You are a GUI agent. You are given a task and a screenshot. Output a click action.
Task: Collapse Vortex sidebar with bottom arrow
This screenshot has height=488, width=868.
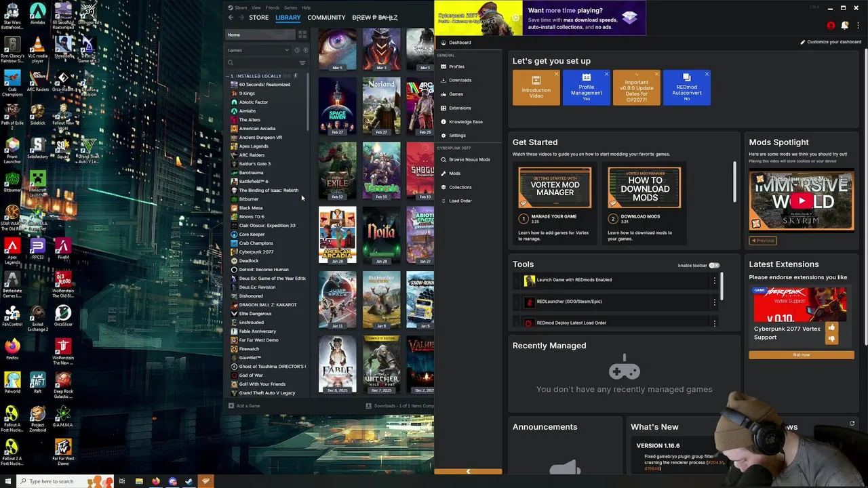468,472
